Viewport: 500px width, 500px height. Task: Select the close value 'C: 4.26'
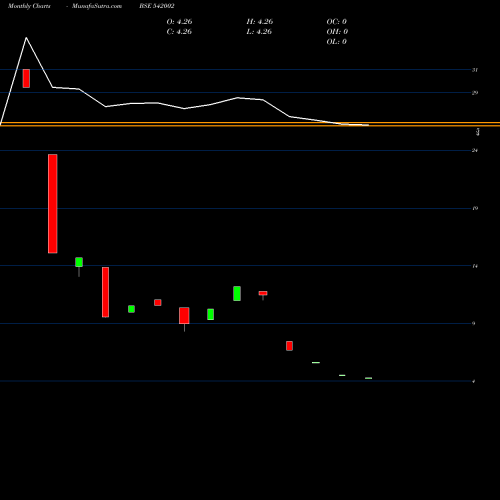pos(179,32)
